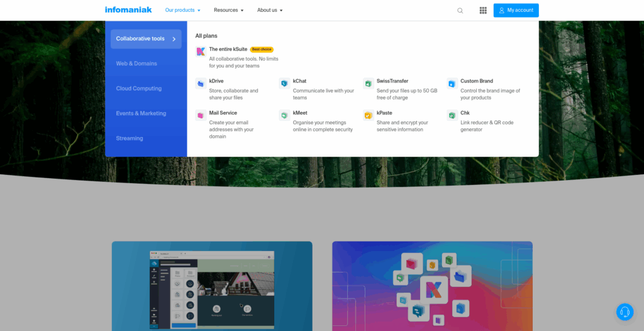Open the Custom Brand product link
Screen dimensions: 644x331
pos(477,81)
